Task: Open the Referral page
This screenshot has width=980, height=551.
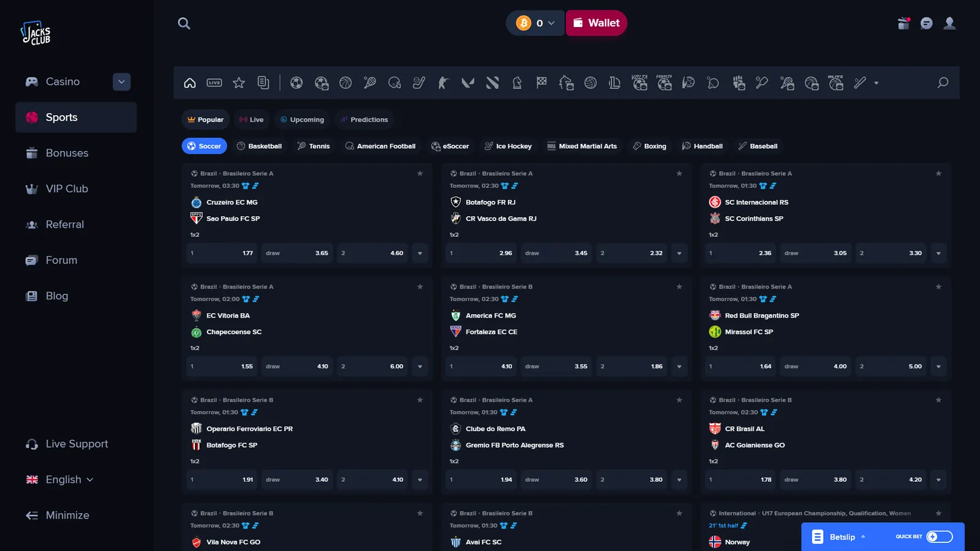Action: (76, 225)
